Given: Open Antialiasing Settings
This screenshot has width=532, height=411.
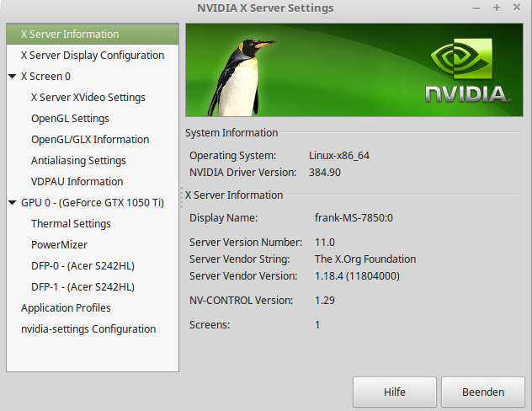Looking at the screenshot, I should (78, 161).
